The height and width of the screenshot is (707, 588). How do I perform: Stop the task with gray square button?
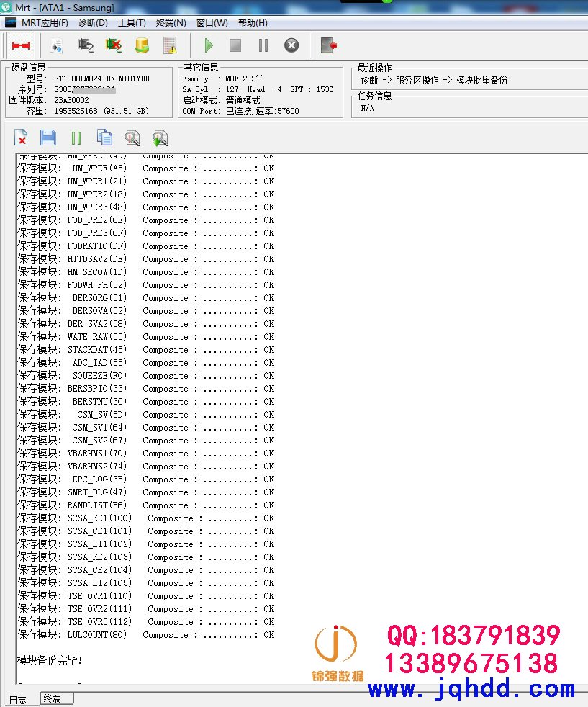point(235,45)
